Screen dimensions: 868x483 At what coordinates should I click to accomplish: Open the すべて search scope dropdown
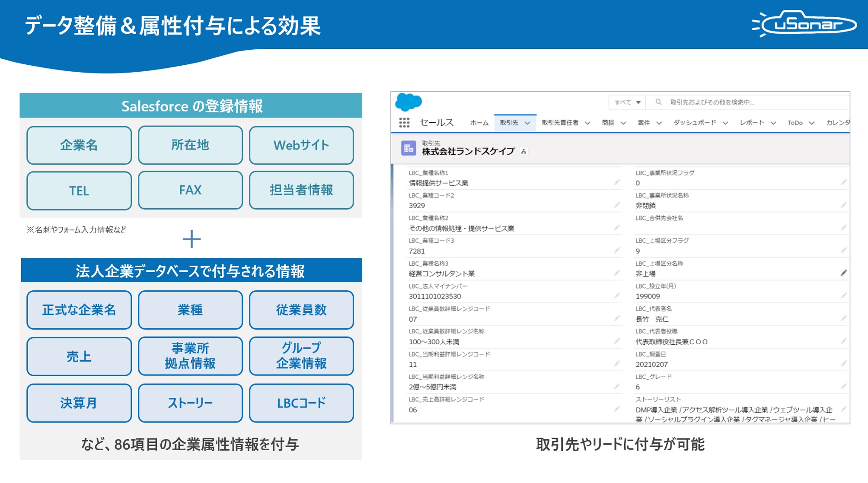click(x=628, y=102)
